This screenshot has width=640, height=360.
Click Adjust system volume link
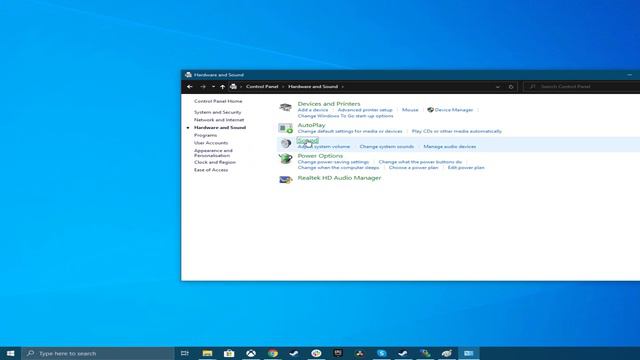[x=324, y=147]
